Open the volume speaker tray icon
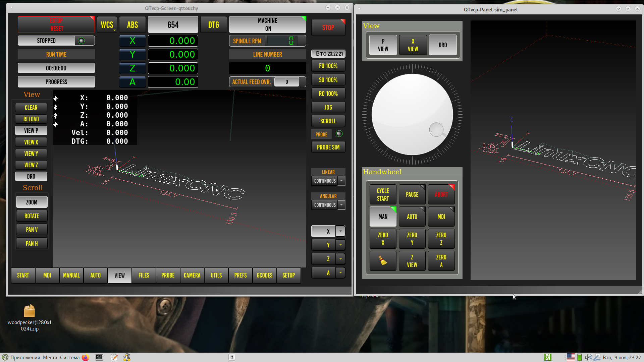This screenshot has height=362, width=644. click(588, 357)
